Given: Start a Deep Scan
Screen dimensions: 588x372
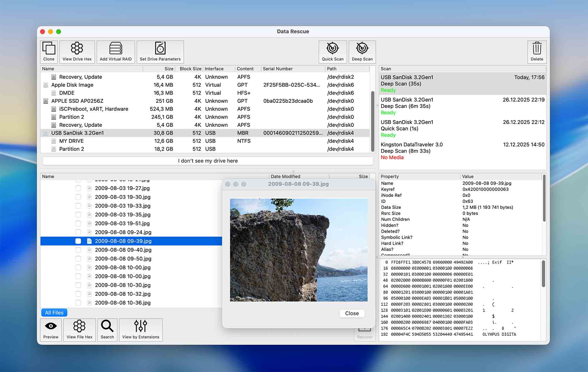Looking at the screenshot, I should [x=362, y=52].
